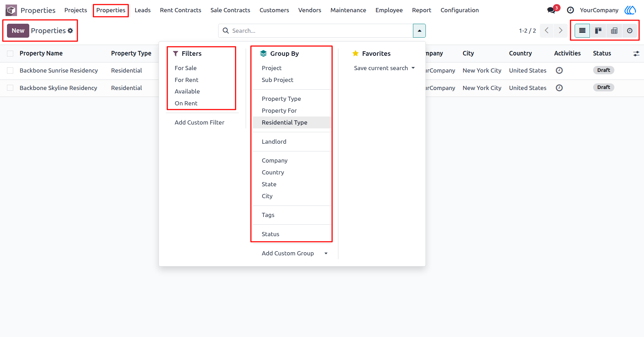Screen dimensions: 644x337
Task: Open the Add Custom Group dropdown
Action: coord(294,253)
